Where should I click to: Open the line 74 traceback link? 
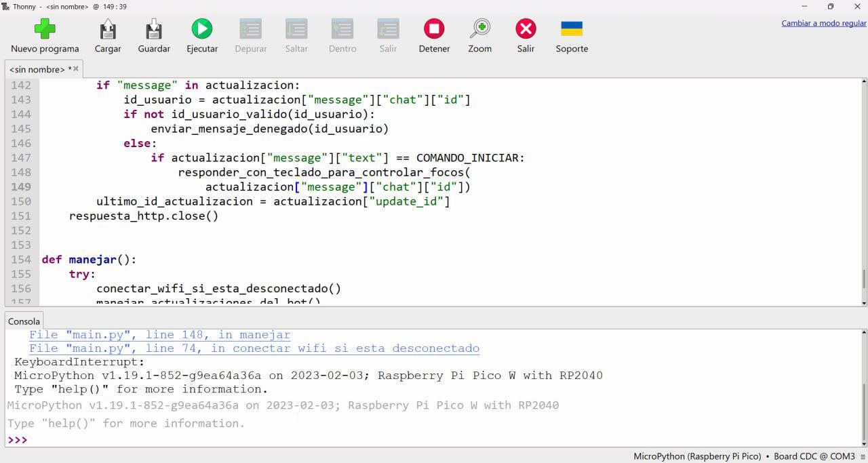pos(254,348)
